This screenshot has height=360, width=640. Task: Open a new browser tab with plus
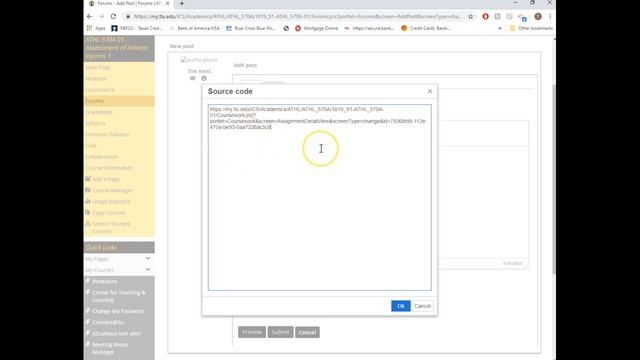pos(182,4)
